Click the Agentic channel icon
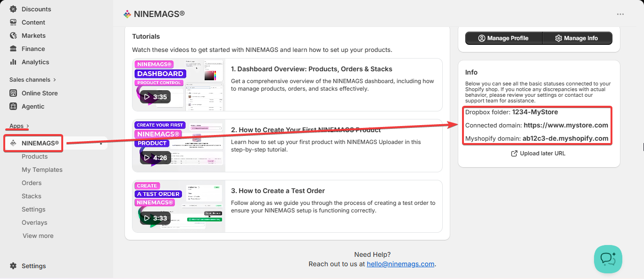644x279 pixels. (x=13, y=106)
